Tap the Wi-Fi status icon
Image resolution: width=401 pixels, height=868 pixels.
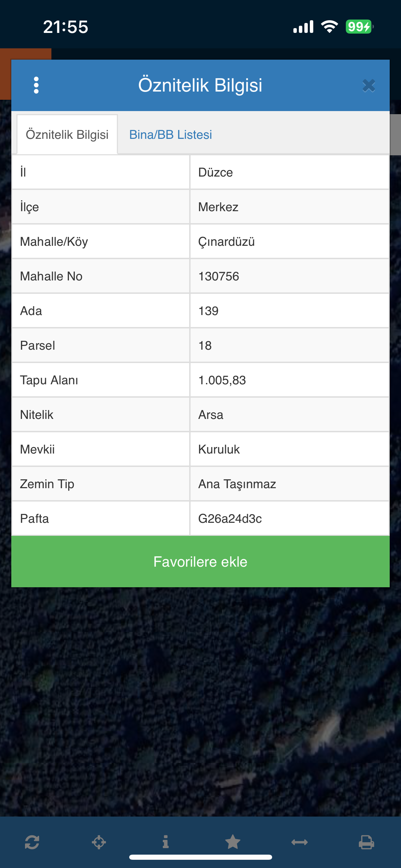coord(329,27)
